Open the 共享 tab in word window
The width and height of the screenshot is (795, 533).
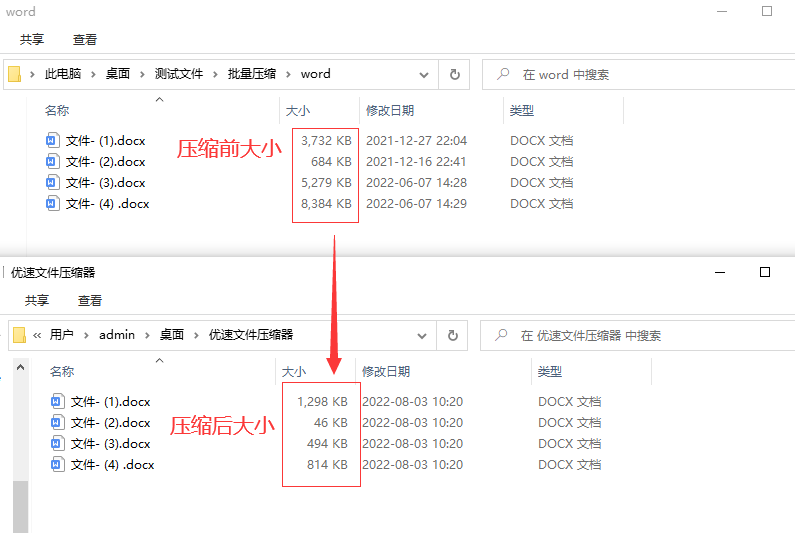click(x=32, y=40)
